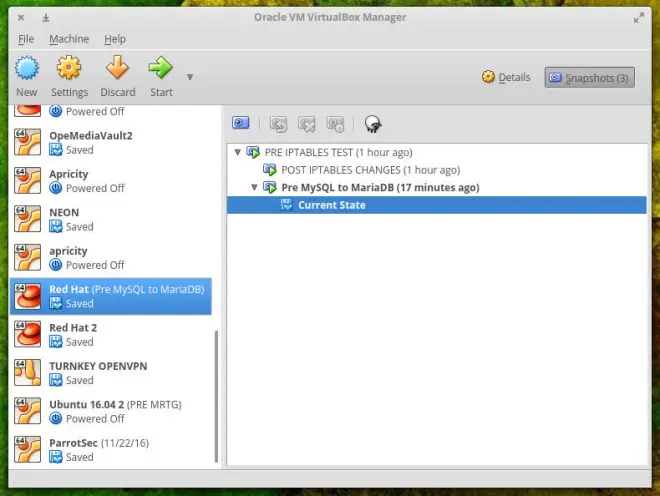
Task: Click NEON Saved state icon
Action: click(x=56, y=227)
